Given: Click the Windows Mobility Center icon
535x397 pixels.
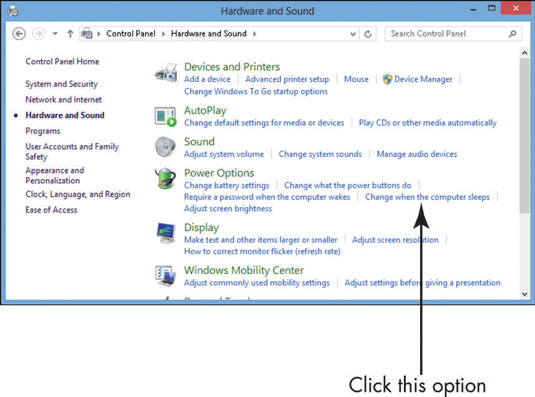Looking at the screenshot, I should 165,276.
